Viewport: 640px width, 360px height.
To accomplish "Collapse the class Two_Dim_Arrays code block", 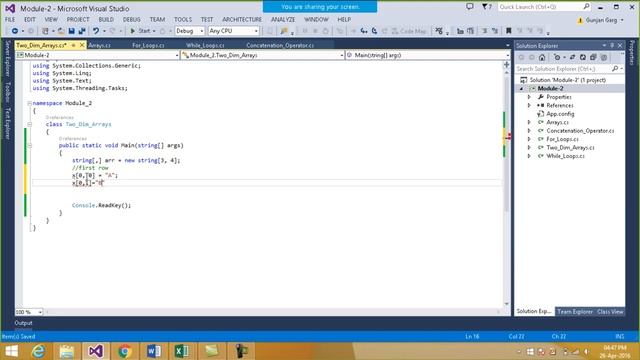I will [29, 124].
